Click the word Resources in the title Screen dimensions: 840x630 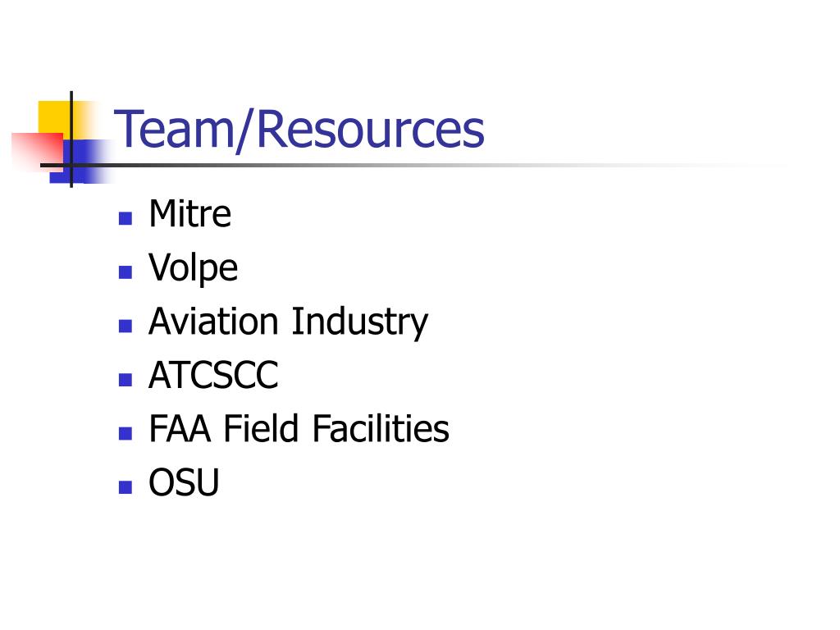(371, 129)
